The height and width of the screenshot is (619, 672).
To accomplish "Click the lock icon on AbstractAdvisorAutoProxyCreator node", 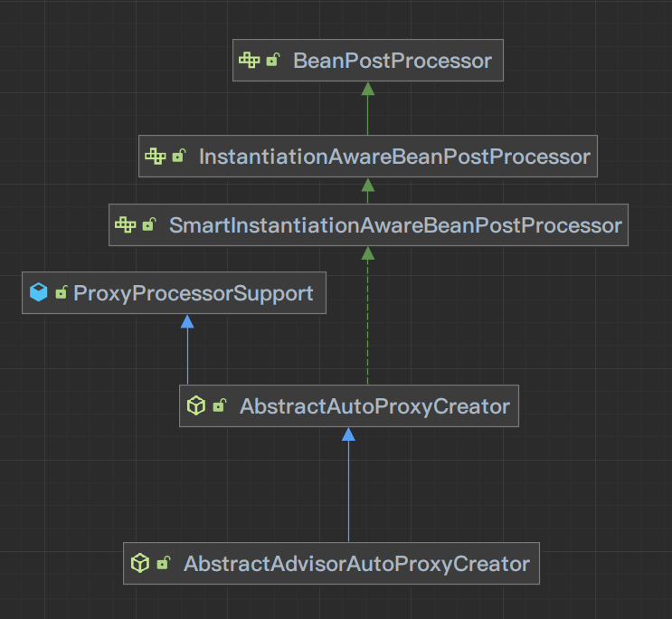I will [x=163, y=564].
